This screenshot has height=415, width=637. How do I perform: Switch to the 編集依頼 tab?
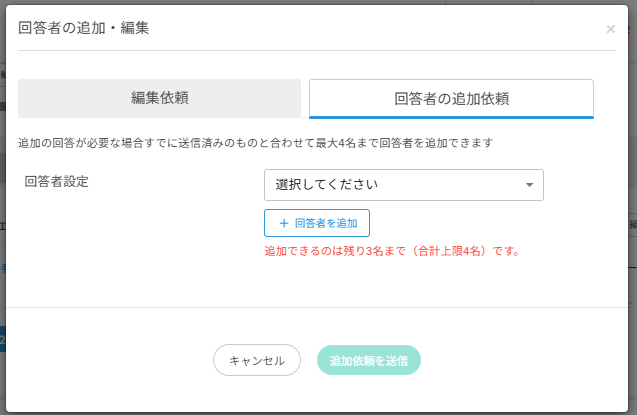coord(159,98)
